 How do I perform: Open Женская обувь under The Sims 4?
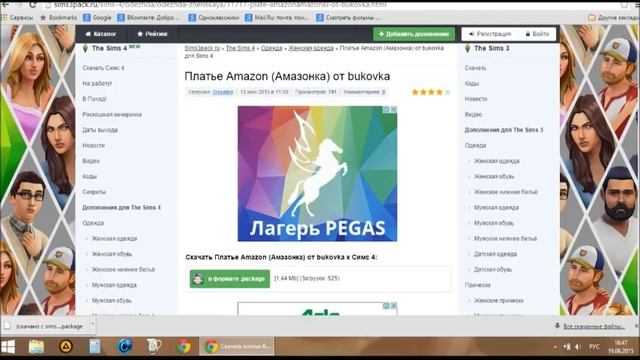tap(111, 254)
